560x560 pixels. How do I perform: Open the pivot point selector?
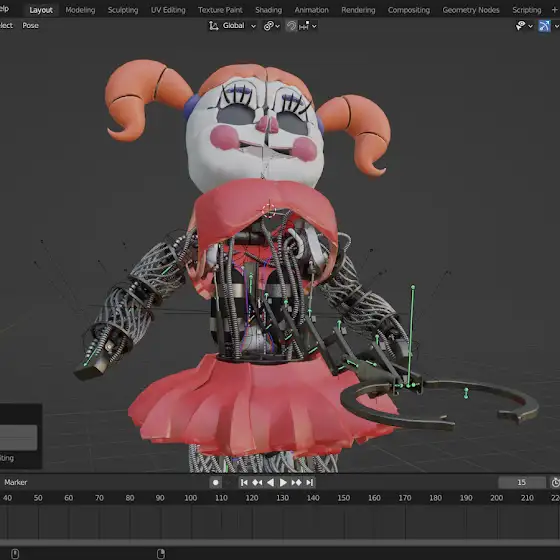pos(271,26)
